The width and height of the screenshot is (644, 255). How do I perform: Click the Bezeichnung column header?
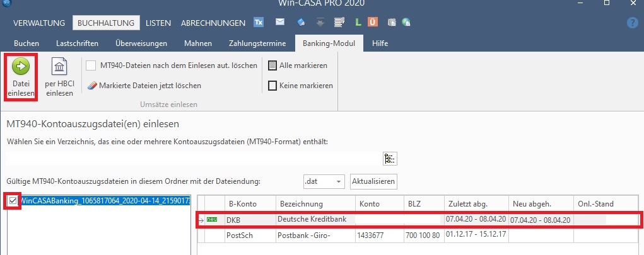tap(315, 204)
